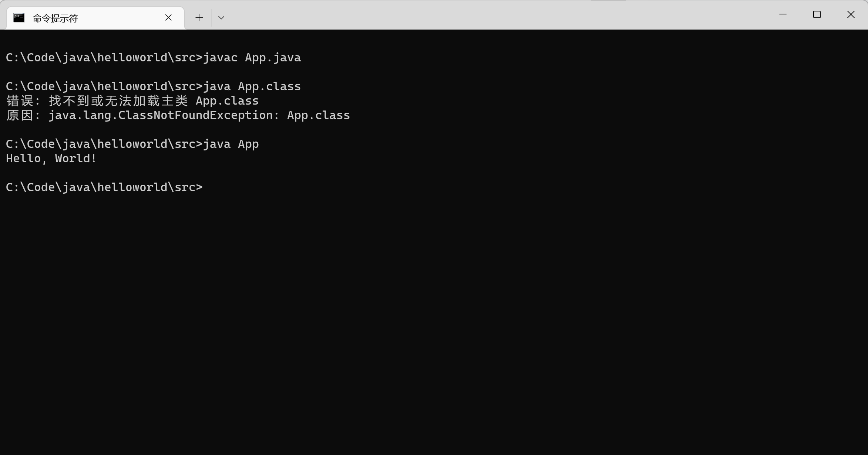Click the final empty prompt line
The image size is (868, 455).
point(104,187)
